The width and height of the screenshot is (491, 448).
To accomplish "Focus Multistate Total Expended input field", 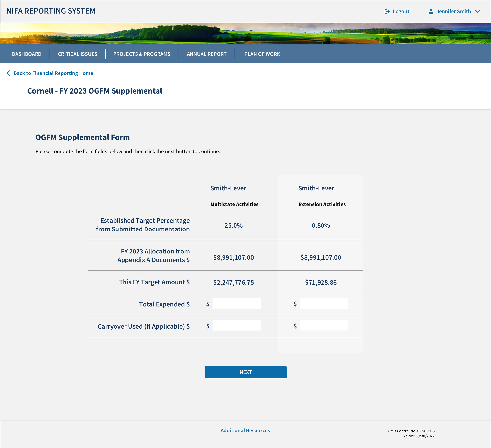I will (236, 304).
